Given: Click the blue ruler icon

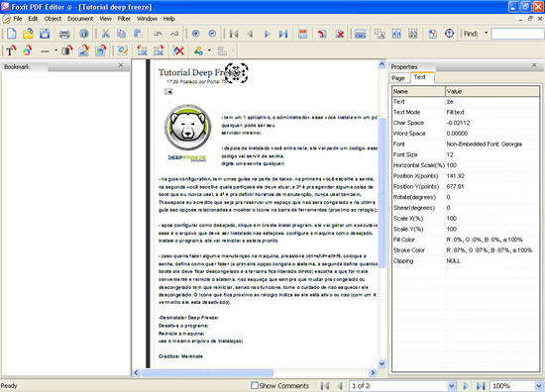Looking at the screenshot, I should coord(360,34).
